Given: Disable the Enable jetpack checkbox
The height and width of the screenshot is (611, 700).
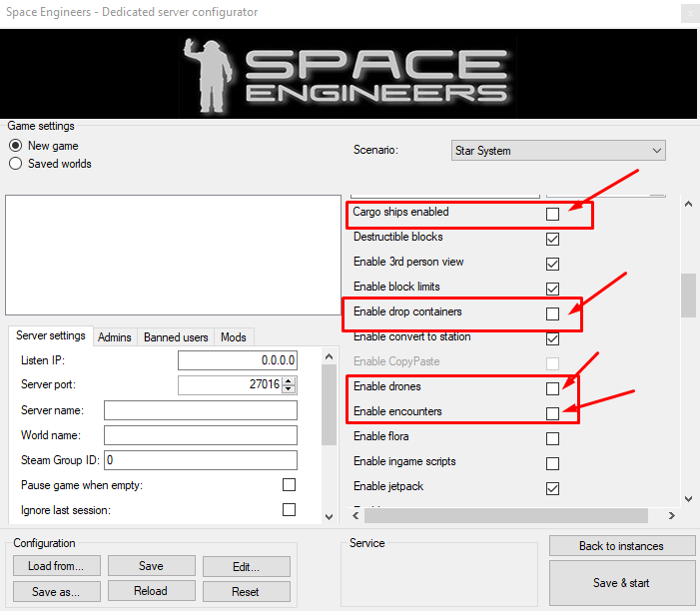Looking at the screenshot, I should point(552,488).
